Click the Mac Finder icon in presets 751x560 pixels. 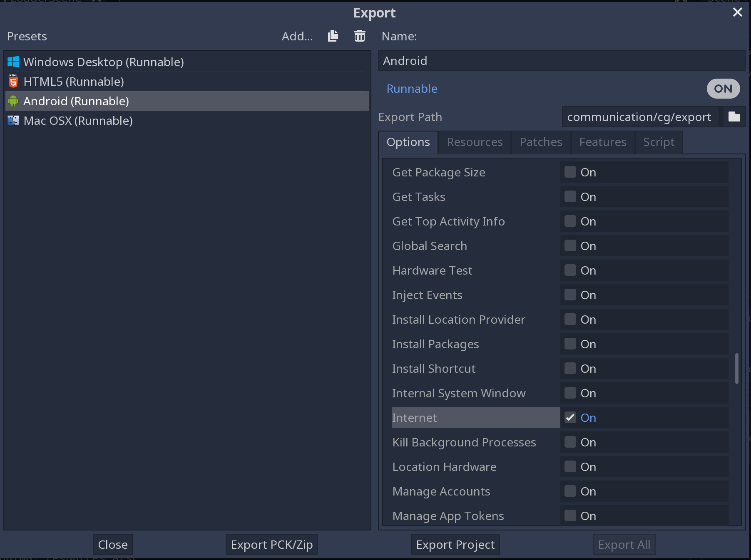13,120
